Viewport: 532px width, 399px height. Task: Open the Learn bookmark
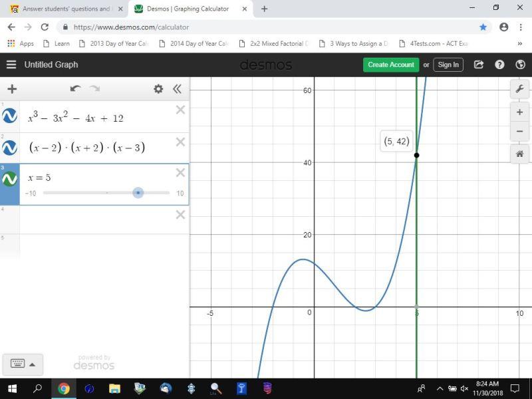coord(57,43)
